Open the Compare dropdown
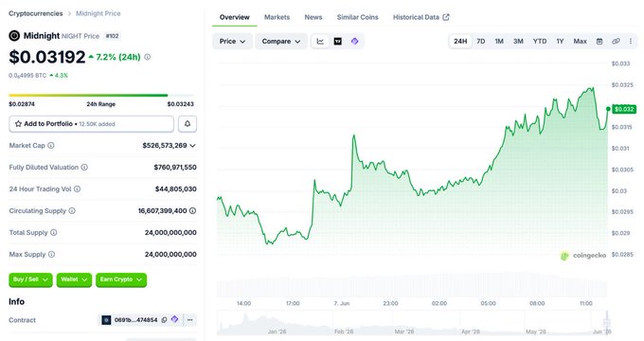The width and height of the screenshot is (644, 341). point(281,41)
